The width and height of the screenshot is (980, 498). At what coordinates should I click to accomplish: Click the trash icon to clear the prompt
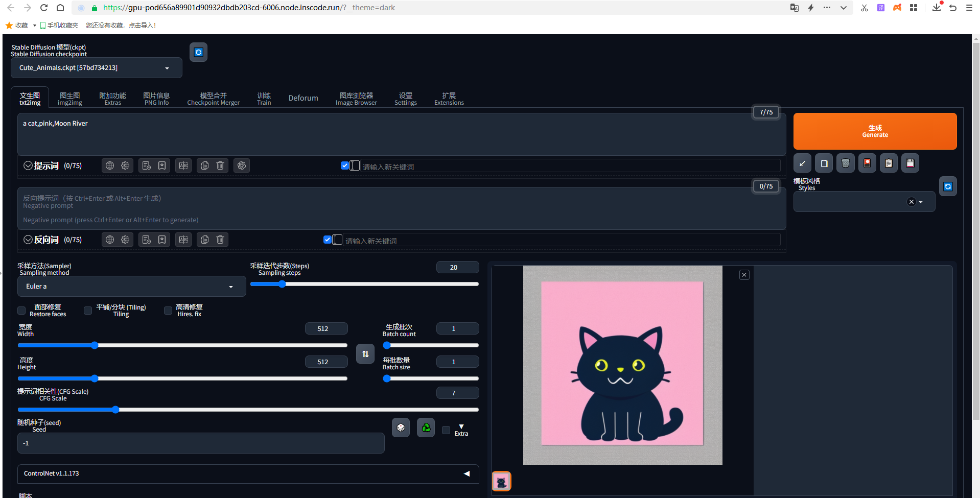pyautogui.click(x=845, y=163)
